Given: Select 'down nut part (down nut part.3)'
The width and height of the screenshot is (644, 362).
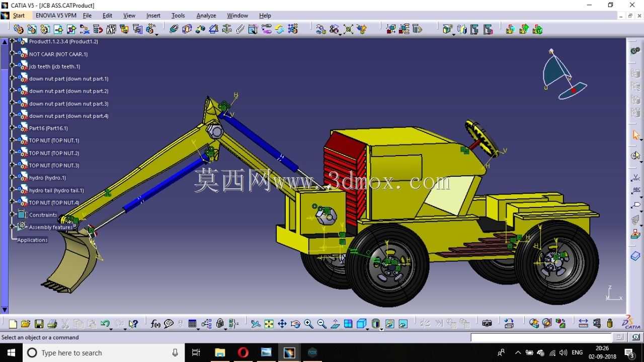Looking at the screenshot, I should [x=69, y=104].
